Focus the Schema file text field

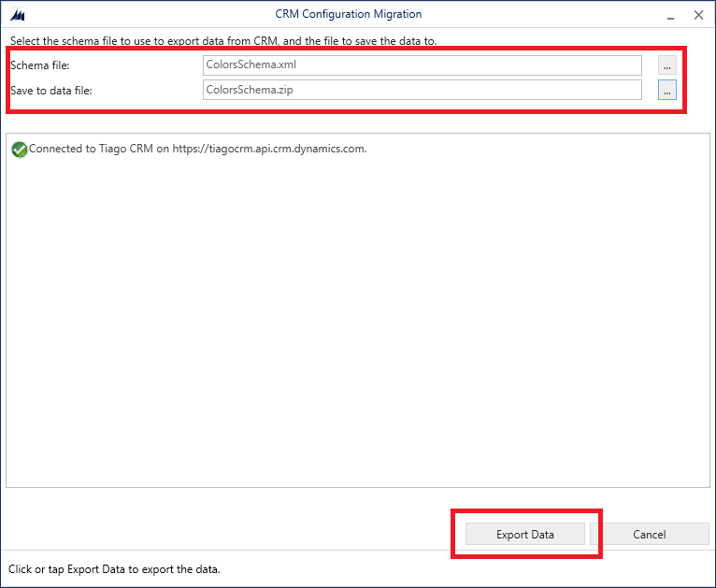coord(422,65)
